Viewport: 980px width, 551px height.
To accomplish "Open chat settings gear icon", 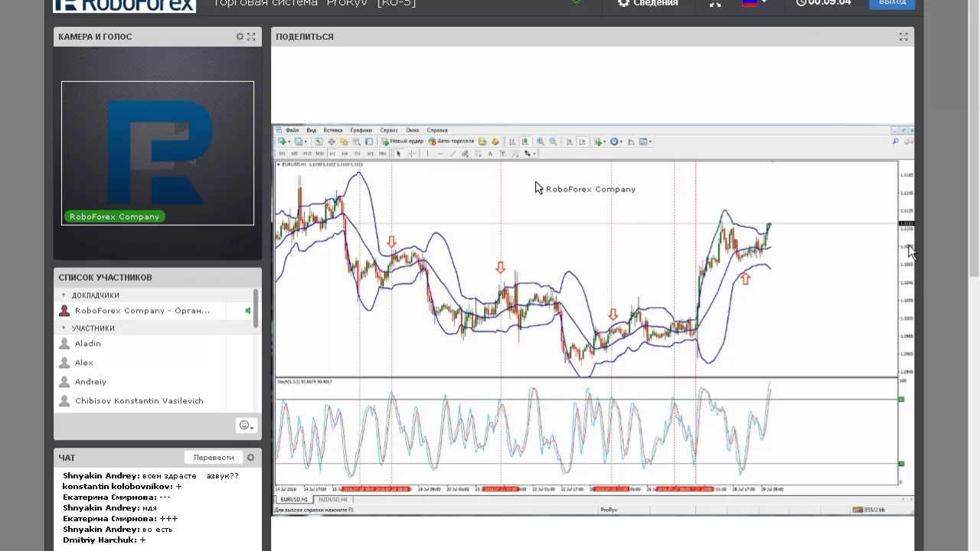I will pos(250,458).
